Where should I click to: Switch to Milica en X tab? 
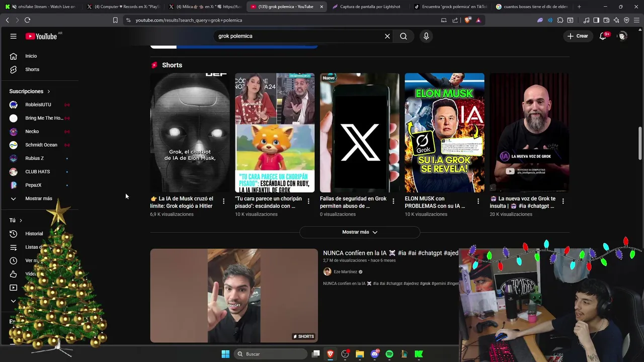(x=206, y=7)
